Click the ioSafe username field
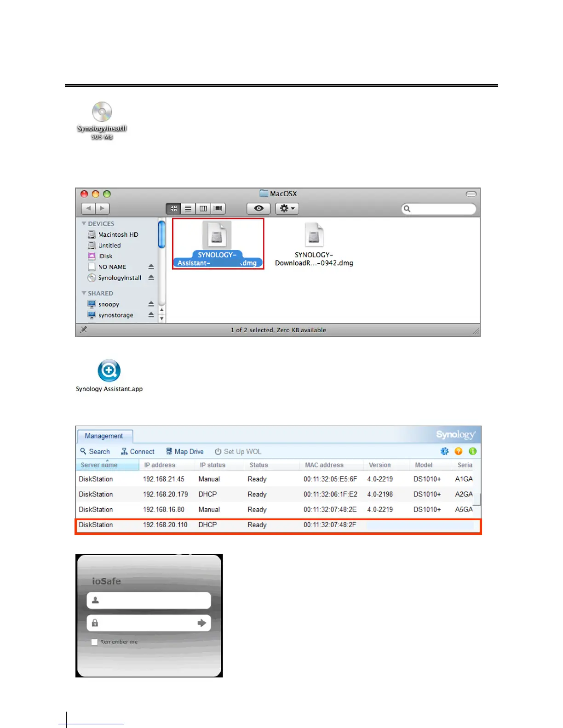563x728 pixels. pos(149,600)
